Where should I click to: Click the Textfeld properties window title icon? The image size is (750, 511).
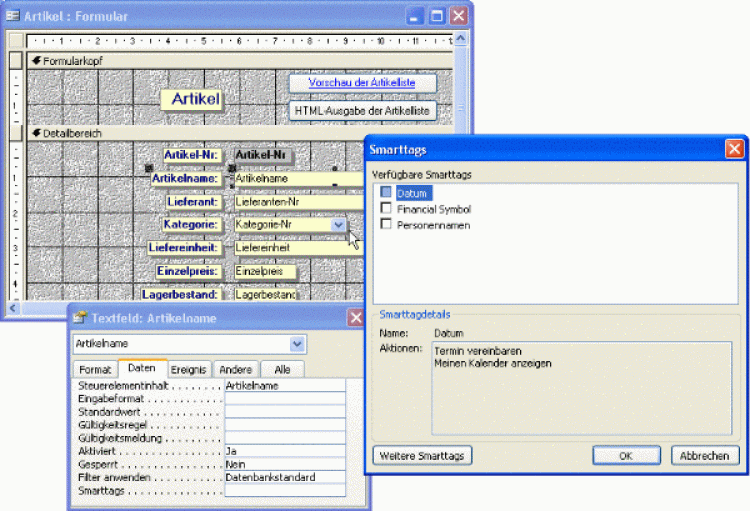[x=79, y=318]
